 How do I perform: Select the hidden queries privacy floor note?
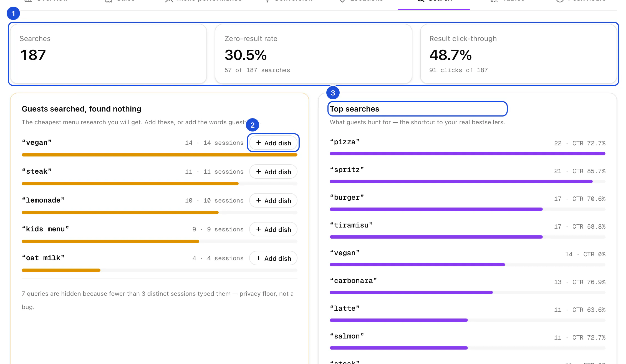[158, 300]
